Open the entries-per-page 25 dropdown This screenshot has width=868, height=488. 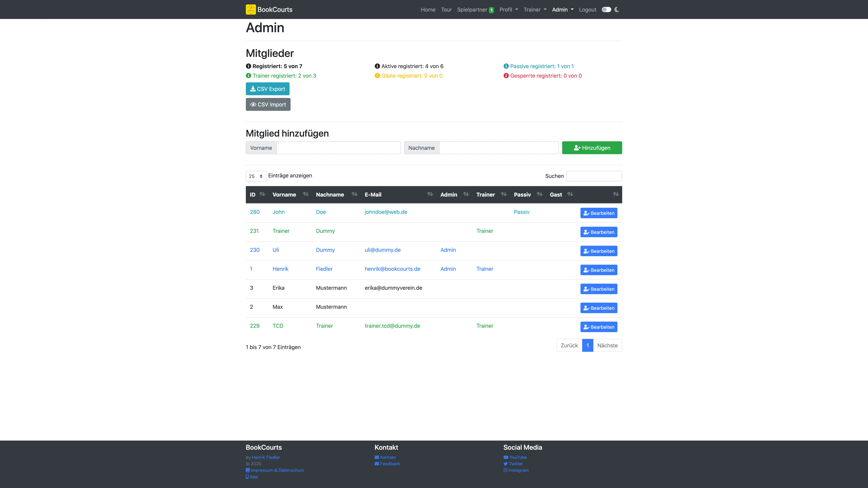click(256, 176)
